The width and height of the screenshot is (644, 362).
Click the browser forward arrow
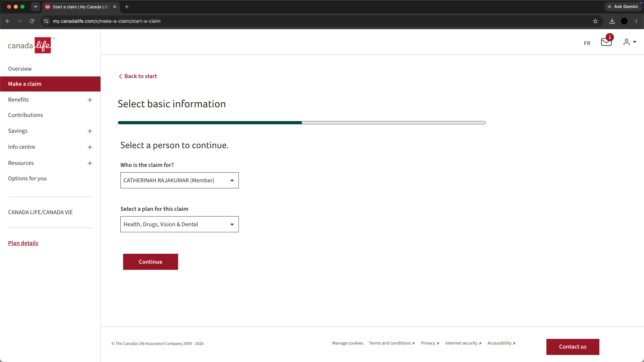click(20, 21)
